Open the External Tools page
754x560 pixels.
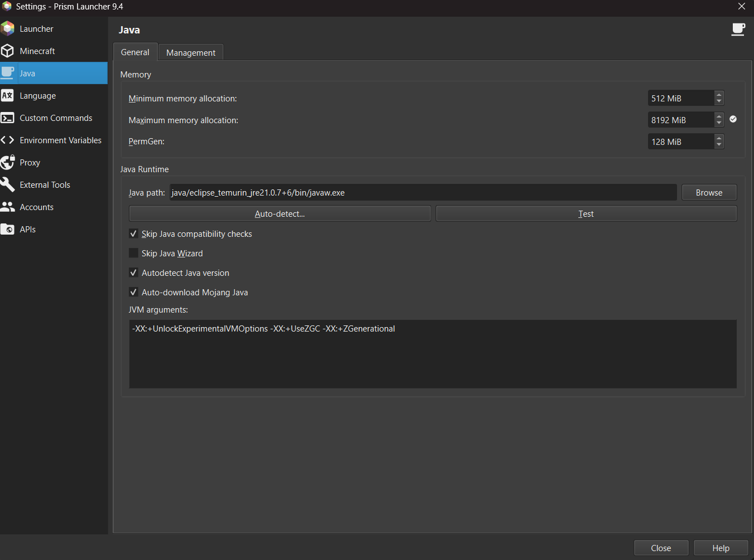pyautogui.click(x=54, y=184)
